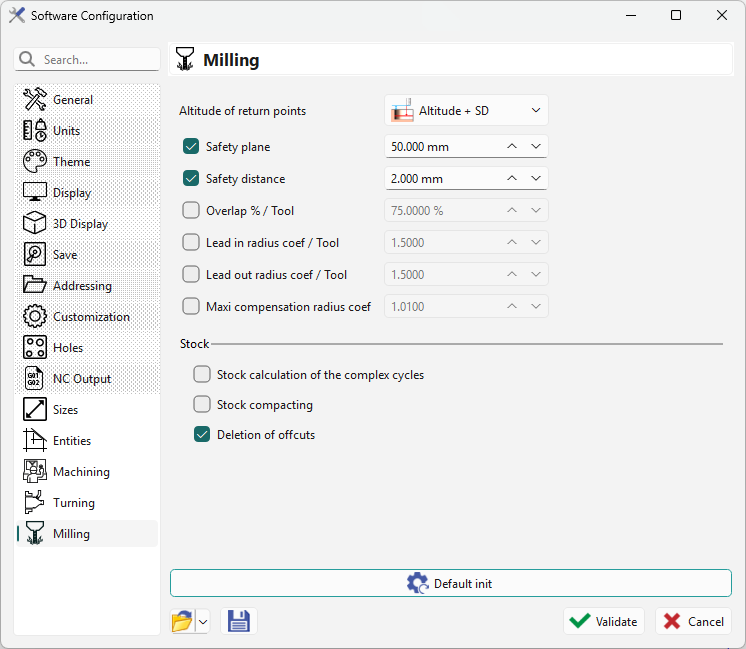Click the open folder icon
746x649 pixels.
click(181, 621)
